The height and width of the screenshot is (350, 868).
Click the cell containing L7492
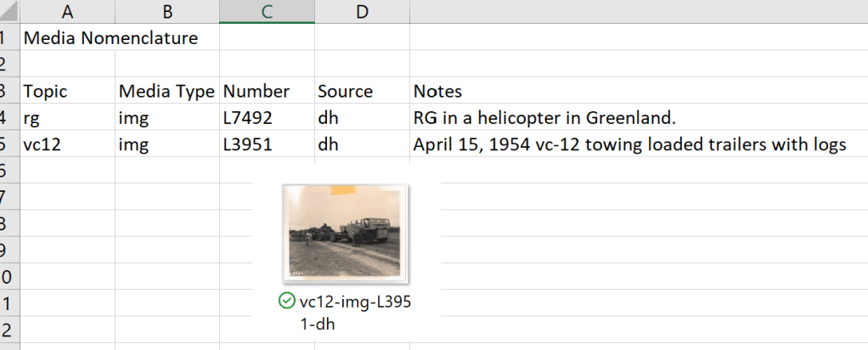tap(247, 117)
